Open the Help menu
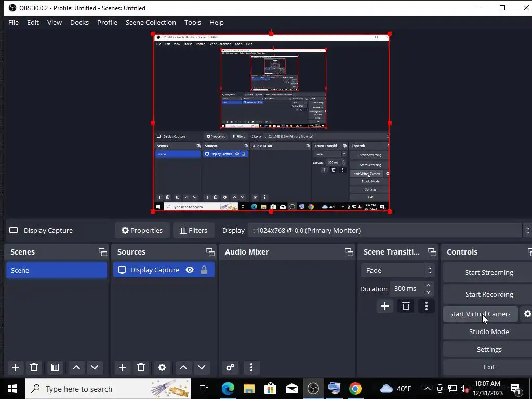 pos(217,22)
